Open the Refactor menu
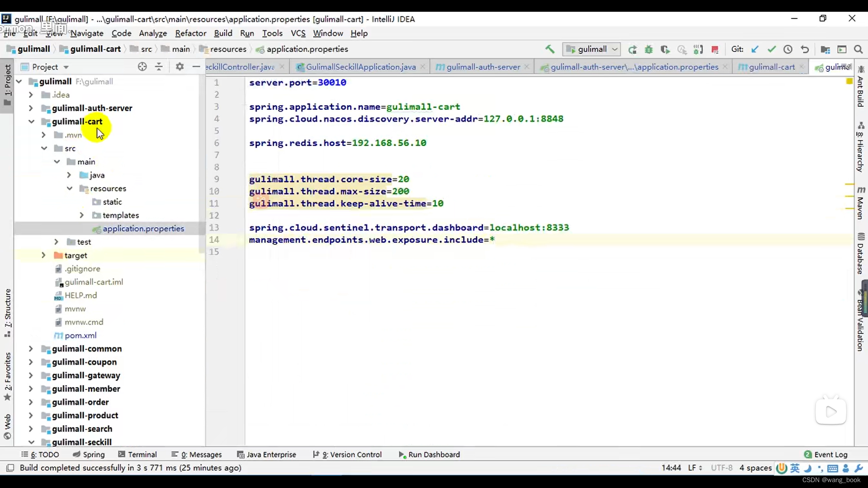The width and height of the screenshot is (868, 488). tap(191, 33)
